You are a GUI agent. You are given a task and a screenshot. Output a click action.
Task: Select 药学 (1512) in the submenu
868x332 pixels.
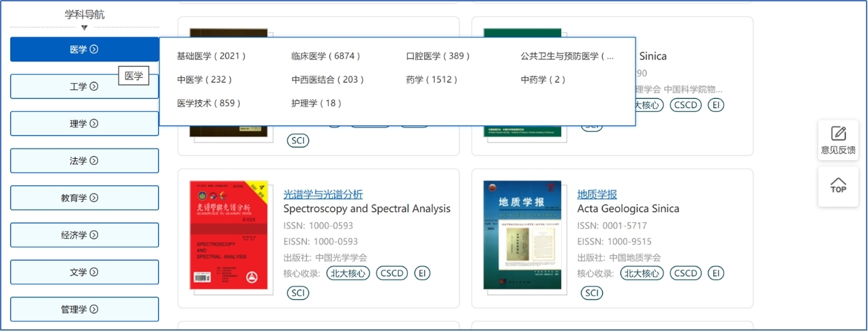(431, 80)
